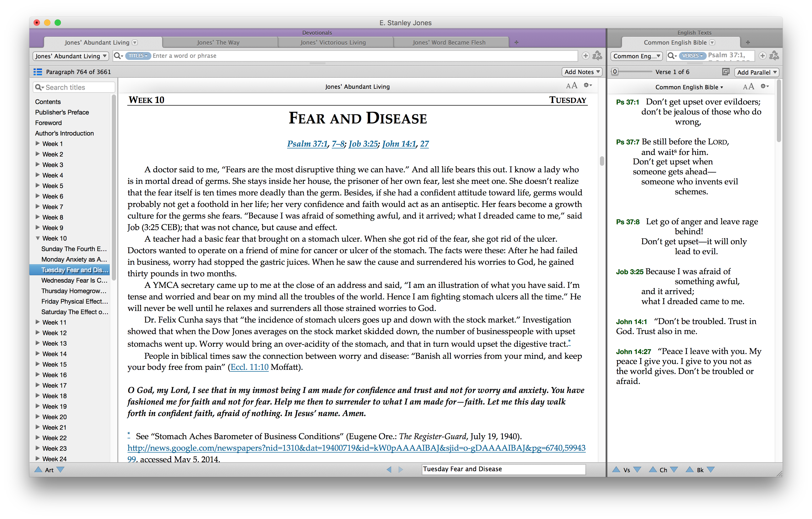This screenshot has height=519, width=812.
Task: Collapse Week 10 in contents tree
Action: point(38,238)
